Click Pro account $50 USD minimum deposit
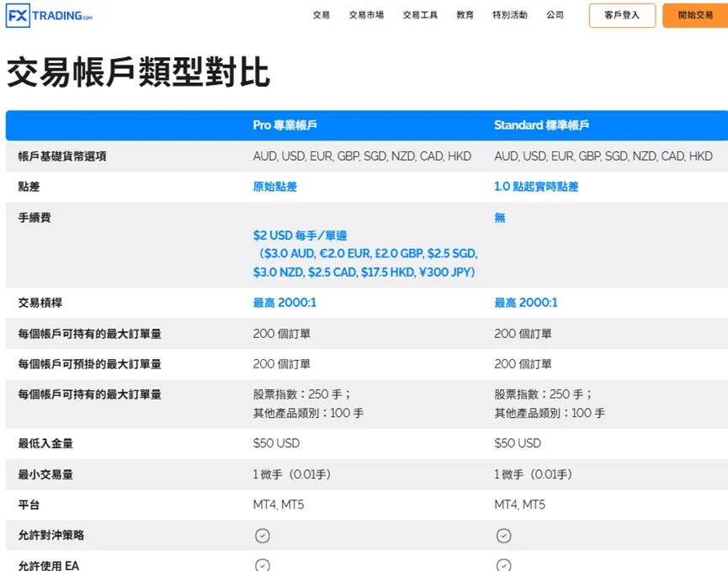Screen dimensions: 728x571 pos(276,443)
